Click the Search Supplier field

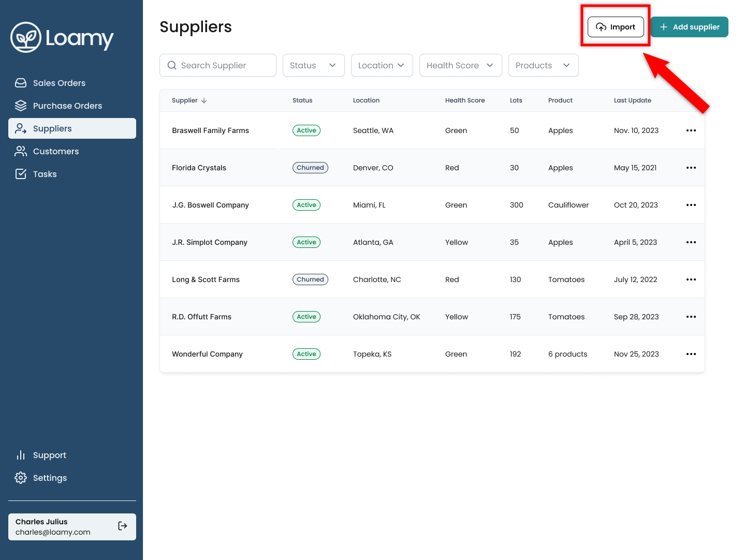tap(218, 65)
